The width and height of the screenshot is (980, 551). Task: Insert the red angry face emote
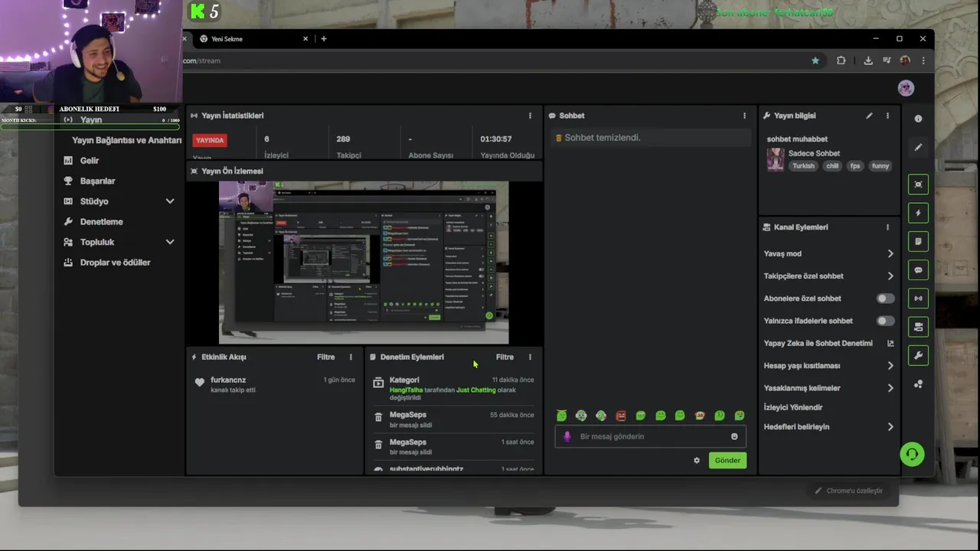tap(621, 416)
